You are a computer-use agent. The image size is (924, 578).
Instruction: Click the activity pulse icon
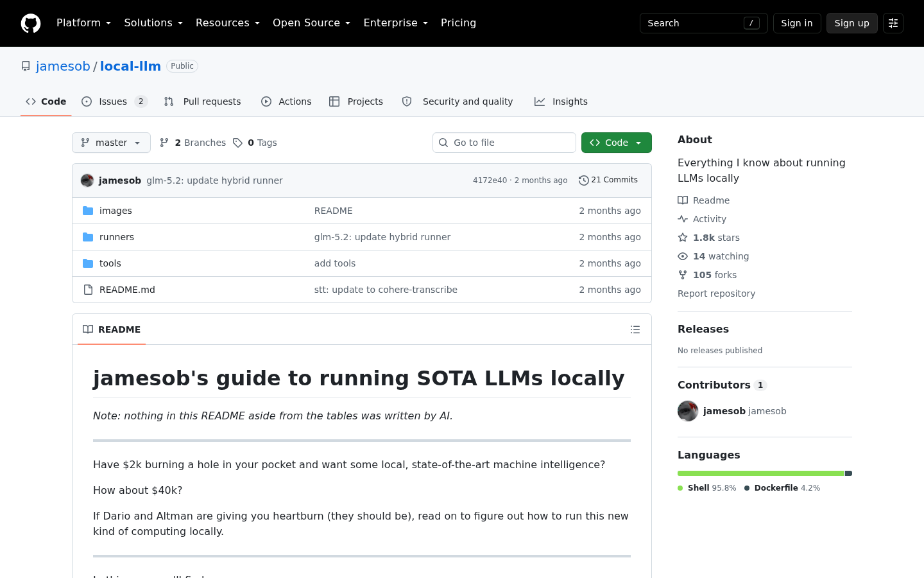tap(683, 219)
